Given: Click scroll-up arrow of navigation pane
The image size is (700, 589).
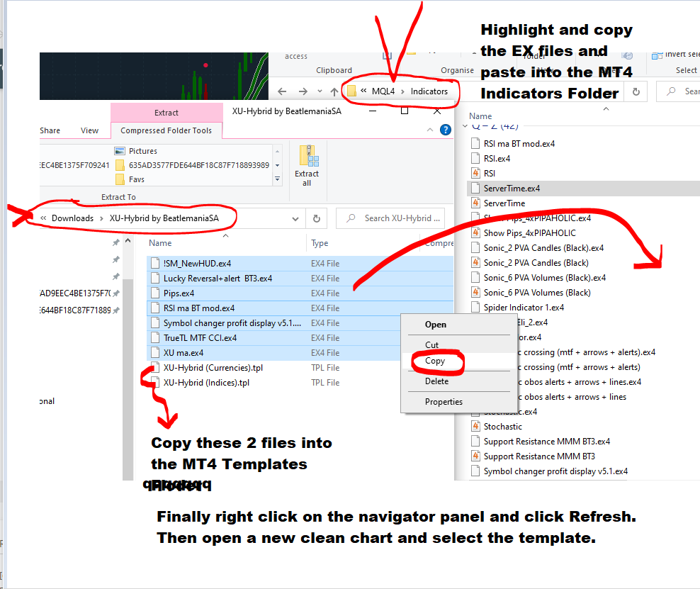Looking at the screenshot, I should point(128,241).
